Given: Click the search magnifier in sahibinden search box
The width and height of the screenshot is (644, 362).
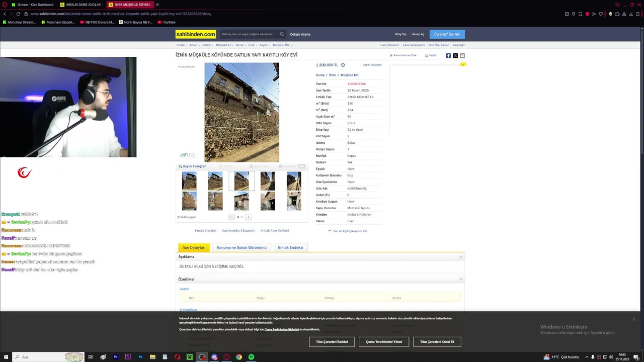Looking at the screenshot, I should 282,34.
